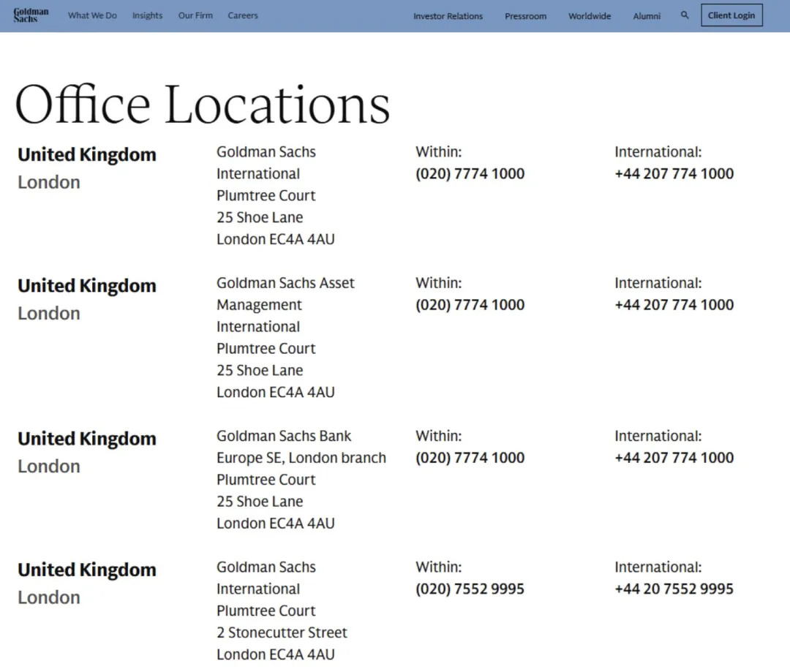Open the Our Firm menu
This screenshot has height=672, width=790.
(195, 15)
